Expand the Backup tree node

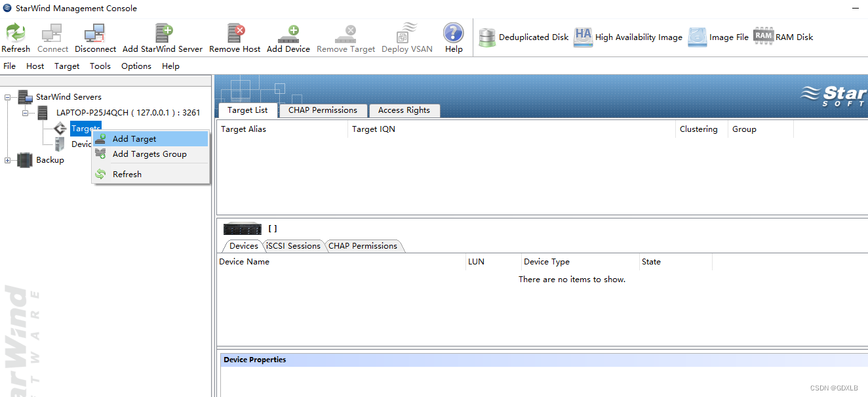click(8, 160)
